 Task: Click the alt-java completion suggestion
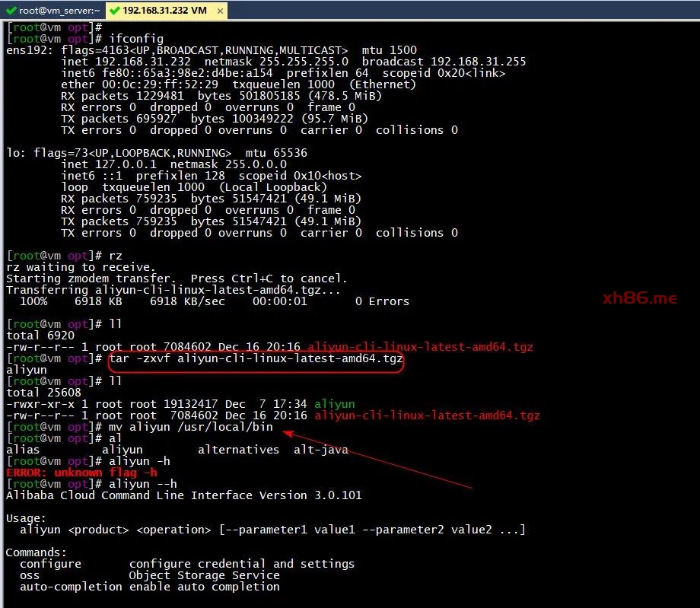tap(320, 450)
